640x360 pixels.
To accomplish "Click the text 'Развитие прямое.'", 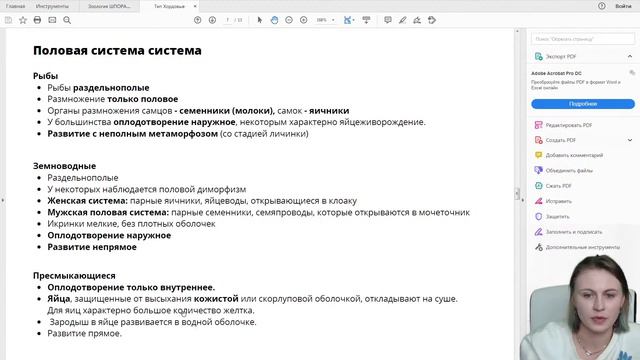I will coord(84,333).
